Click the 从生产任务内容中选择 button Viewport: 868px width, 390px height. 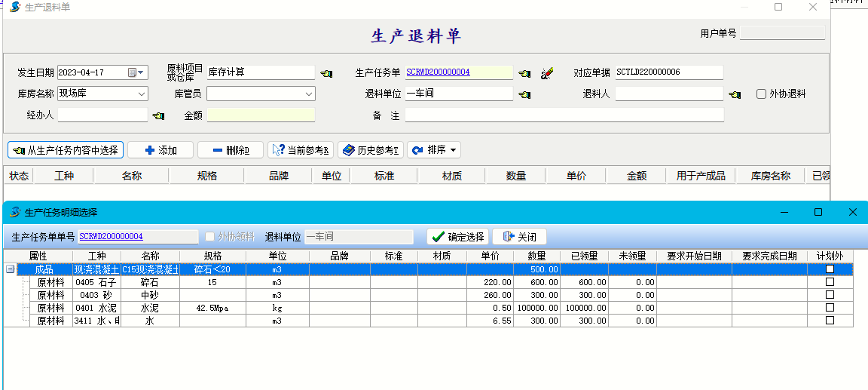66,150
